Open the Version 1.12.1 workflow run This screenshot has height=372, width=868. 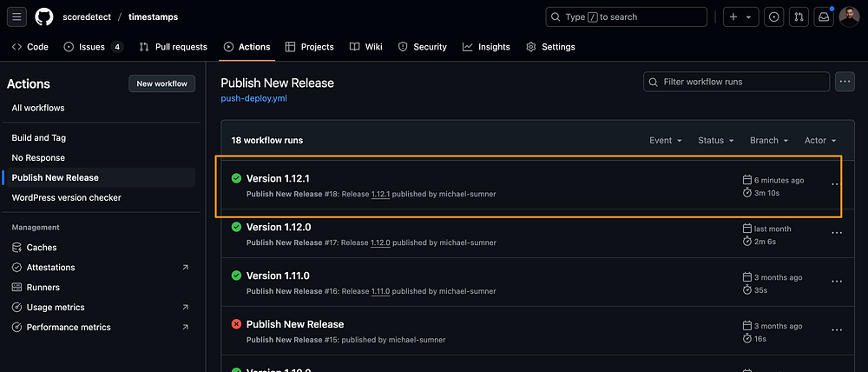[x=278, y=178]
